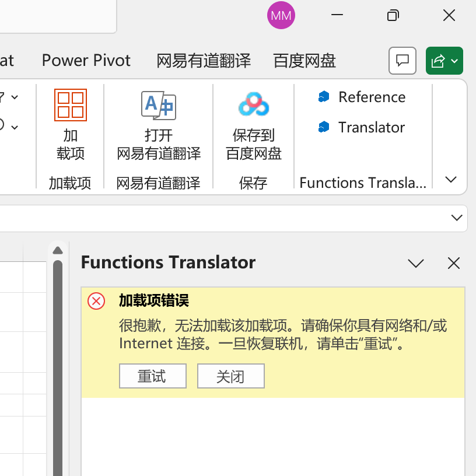Expand the formula bar dropdown arrow
Screen dimensions: 476x476
click(x=457, y=218)
